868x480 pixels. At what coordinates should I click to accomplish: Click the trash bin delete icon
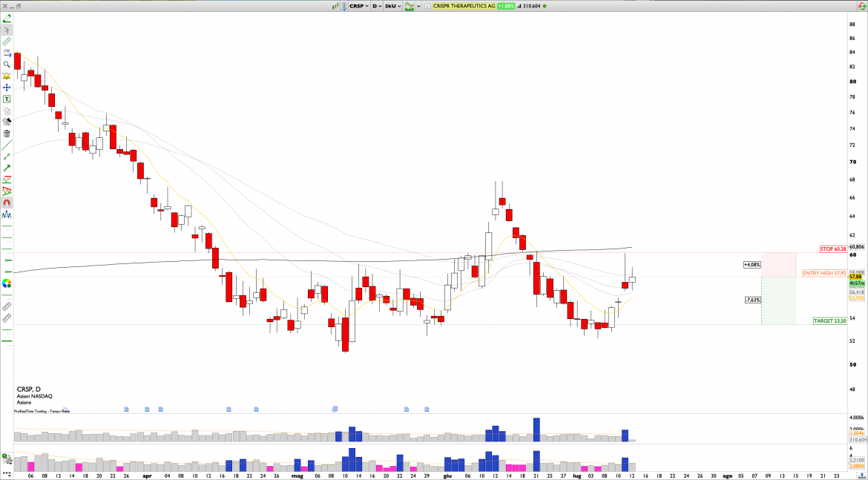pos(7,134)
